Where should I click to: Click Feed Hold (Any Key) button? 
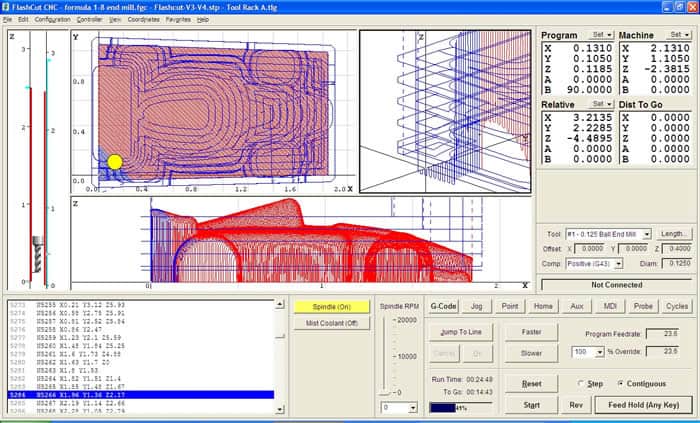coord(643,405)
